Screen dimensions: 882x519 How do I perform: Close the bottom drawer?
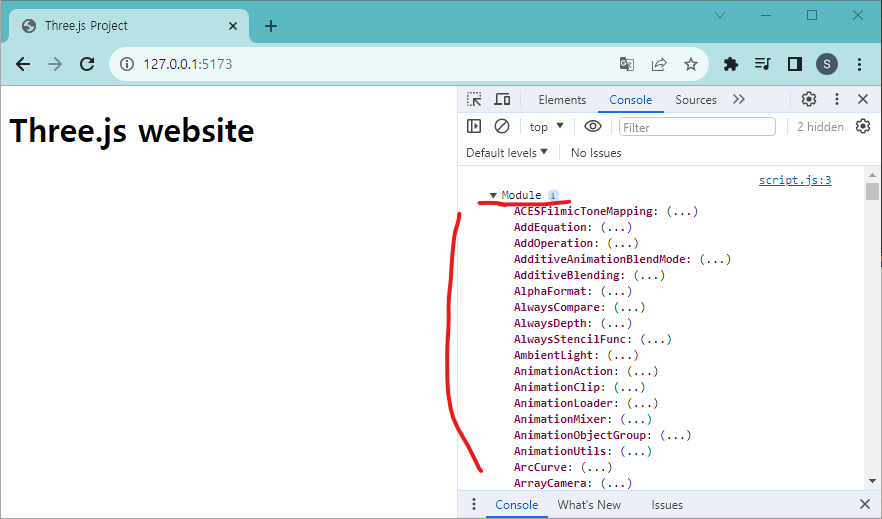pyautogui.click(x=865, y=504)
